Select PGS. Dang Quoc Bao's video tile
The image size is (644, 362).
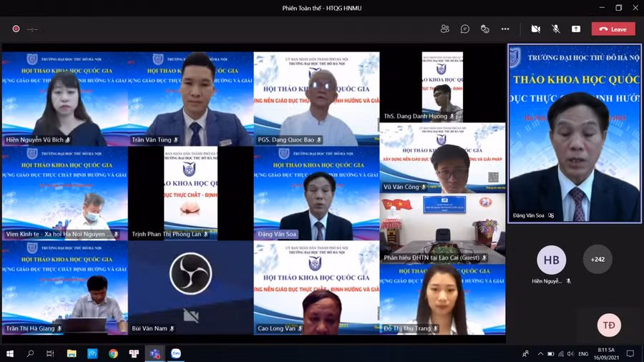(x=316, y=98)
